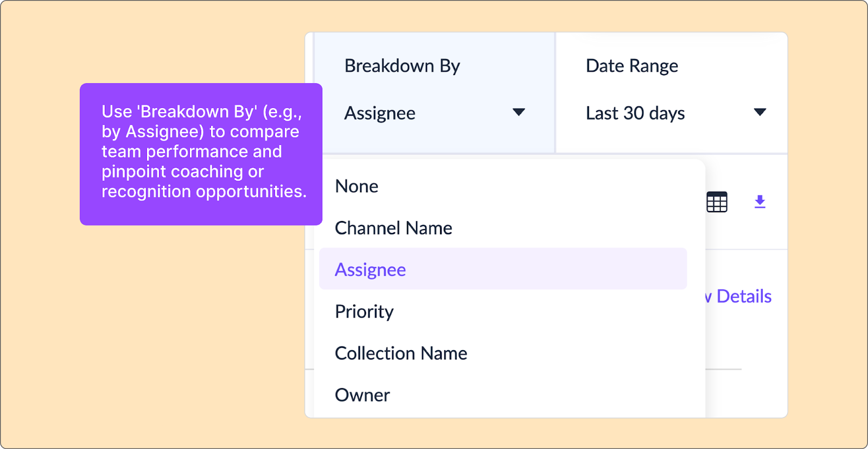Select Owner from the breakdown list
The width and height of the screenshot is (868, 449).
503,395
